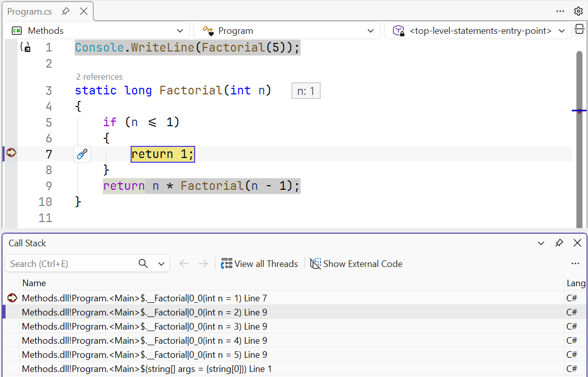Toggle Show External Code
The height and width of the screenshot is (377, 588).
356,264
